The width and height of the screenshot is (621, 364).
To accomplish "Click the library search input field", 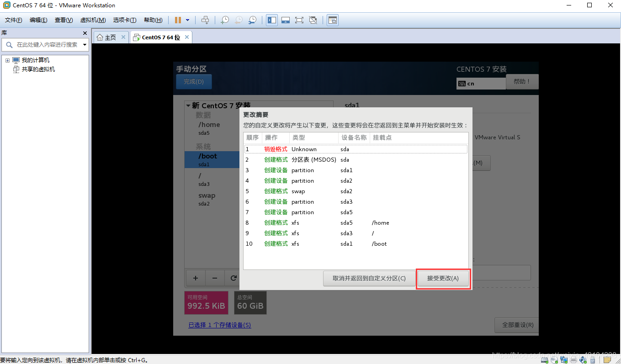I will pyautogui.click(x=47, y=45).
